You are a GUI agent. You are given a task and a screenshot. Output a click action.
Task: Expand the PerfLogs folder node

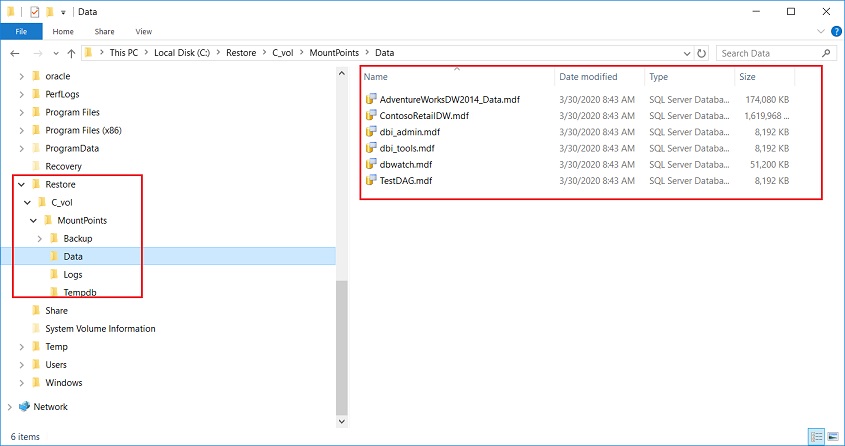22,94
